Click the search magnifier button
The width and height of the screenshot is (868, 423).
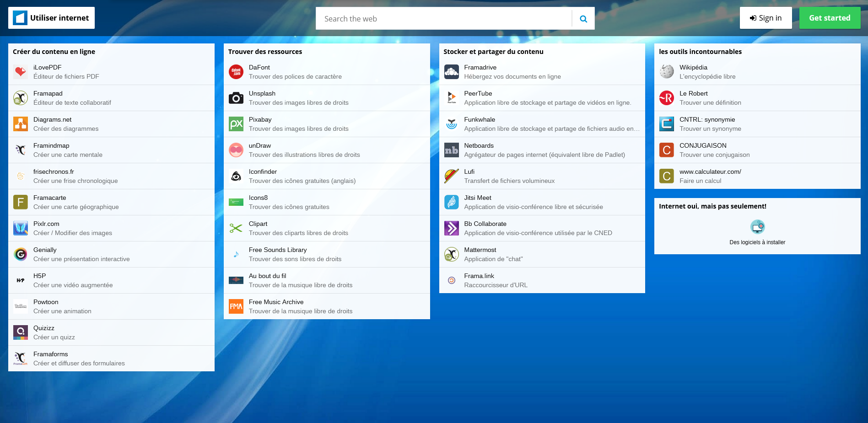[x=583, y=19]
